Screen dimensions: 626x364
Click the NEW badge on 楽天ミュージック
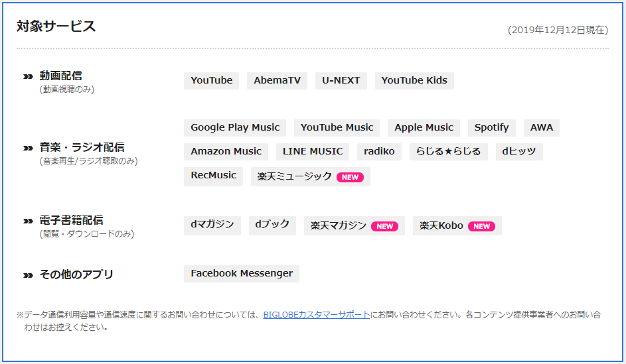click(x=350, y=177)
